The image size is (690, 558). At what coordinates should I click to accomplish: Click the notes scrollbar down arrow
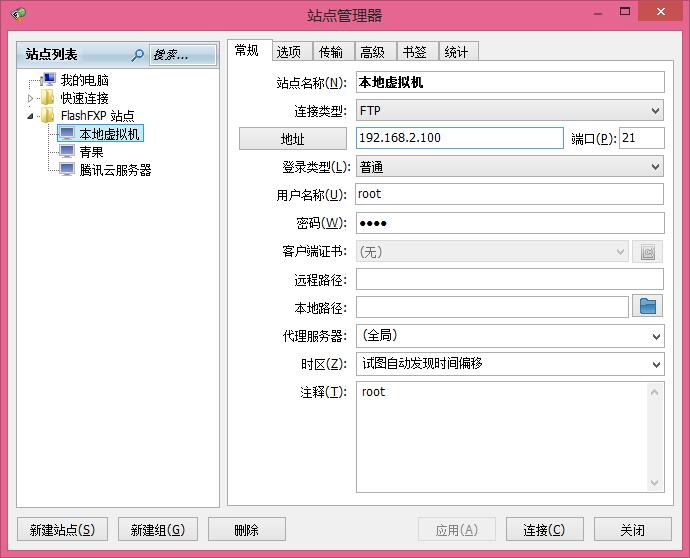click(x=654, y=483)
